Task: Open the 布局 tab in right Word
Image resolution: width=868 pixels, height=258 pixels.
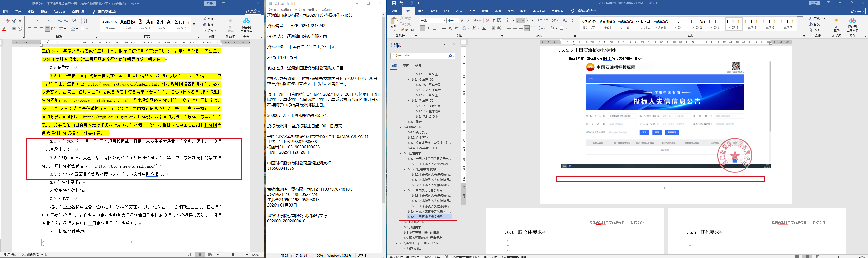Action: tap(459, 11)
